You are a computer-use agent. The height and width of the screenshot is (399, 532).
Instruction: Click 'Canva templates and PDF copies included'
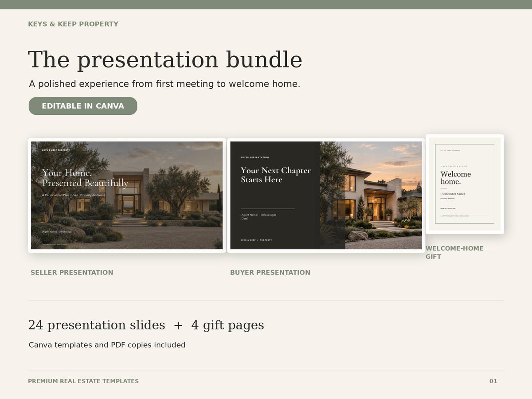[x=107, y=345]
